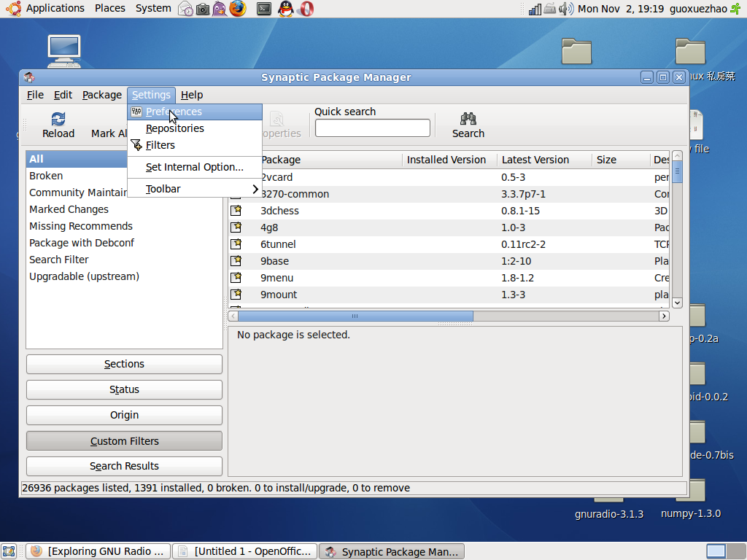
Task: Click the Synaptic window menu icon in title bar
Action: [x=29, y=77]
